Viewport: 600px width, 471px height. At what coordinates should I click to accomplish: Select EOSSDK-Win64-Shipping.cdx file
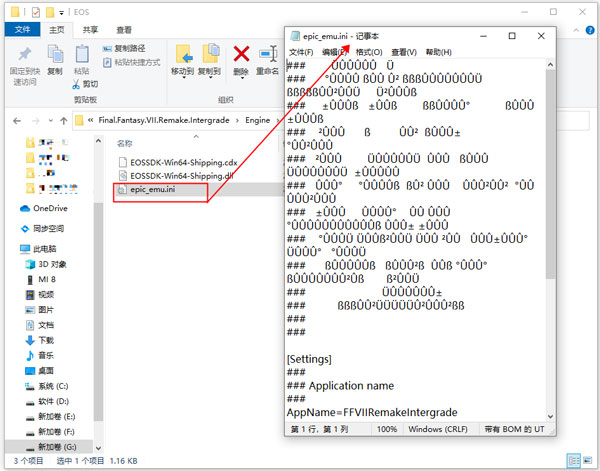click(x=176, y=161)
